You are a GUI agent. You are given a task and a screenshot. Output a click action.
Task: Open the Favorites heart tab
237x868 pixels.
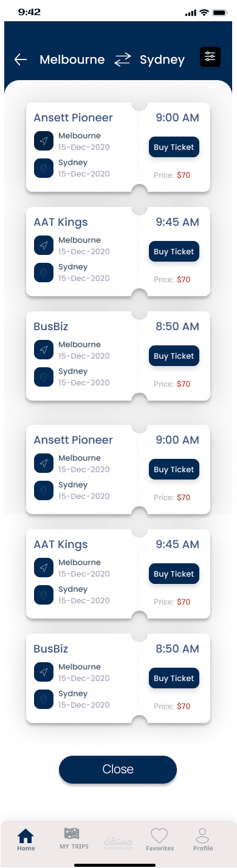pyautogui.click(x=159, y=839)
